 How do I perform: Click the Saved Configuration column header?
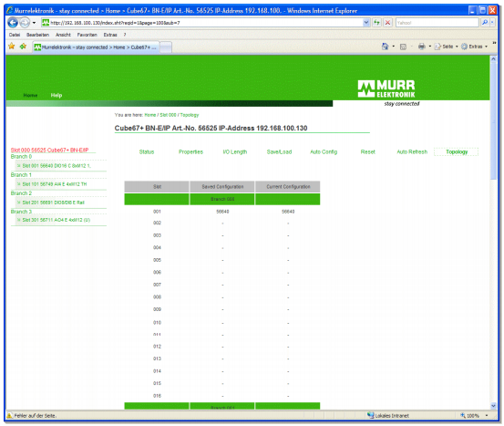click(222, 187)
